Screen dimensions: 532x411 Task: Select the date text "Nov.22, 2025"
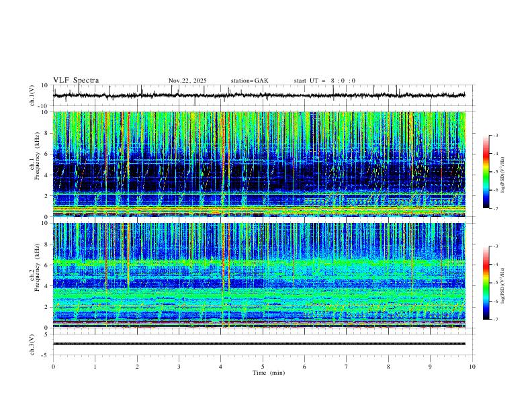pyautogui.click(x=187, y=81)
